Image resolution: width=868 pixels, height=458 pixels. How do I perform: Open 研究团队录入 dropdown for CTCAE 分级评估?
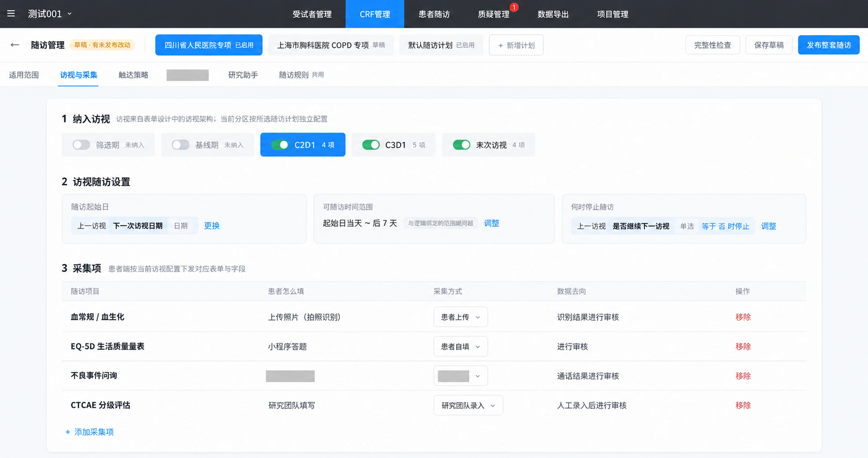[x=468, y=405]
